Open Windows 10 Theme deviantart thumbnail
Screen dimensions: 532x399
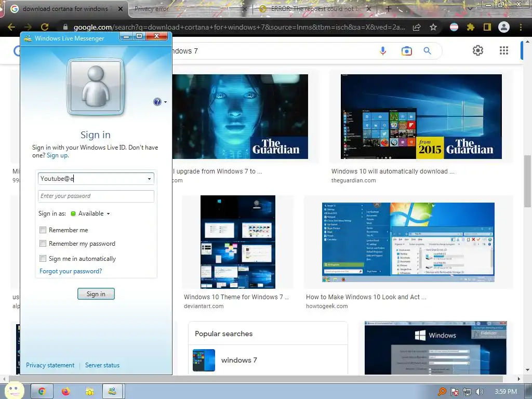point(238,242)
